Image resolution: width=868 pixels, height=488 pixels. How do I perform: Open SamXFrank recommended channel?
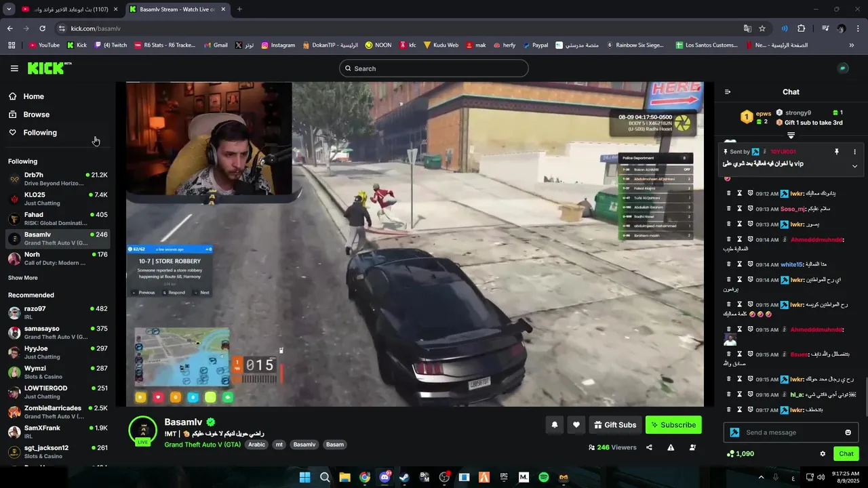pyautogui.click(x=58, y=432)
